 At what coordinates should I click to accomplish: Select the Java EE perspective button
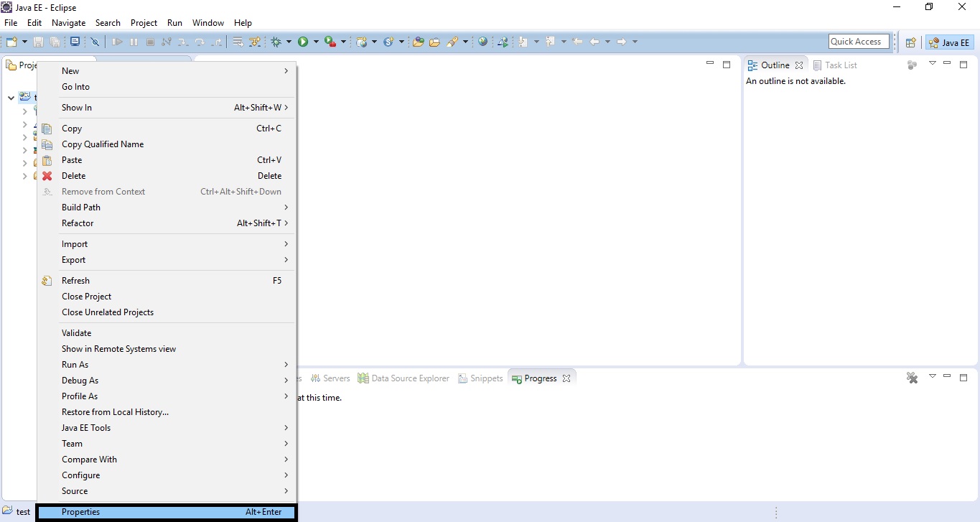(949, 42)
